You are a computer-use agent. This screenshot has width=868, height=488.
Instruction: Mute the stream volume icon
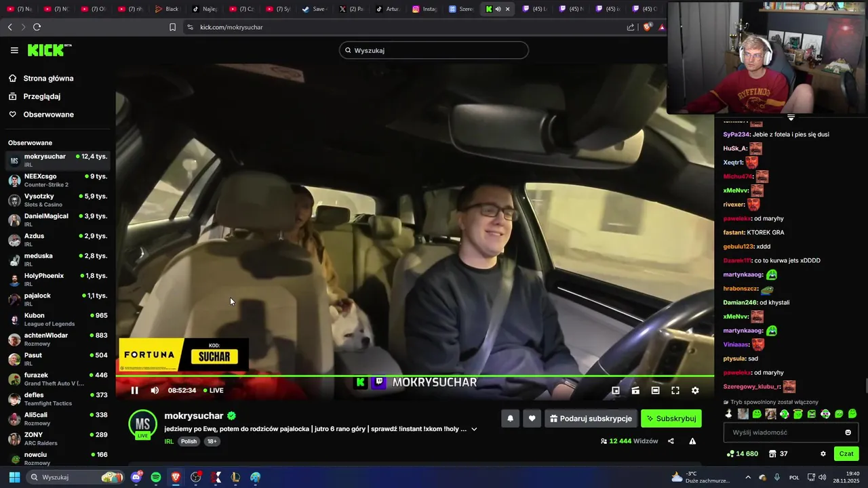[x=155, y=390]
